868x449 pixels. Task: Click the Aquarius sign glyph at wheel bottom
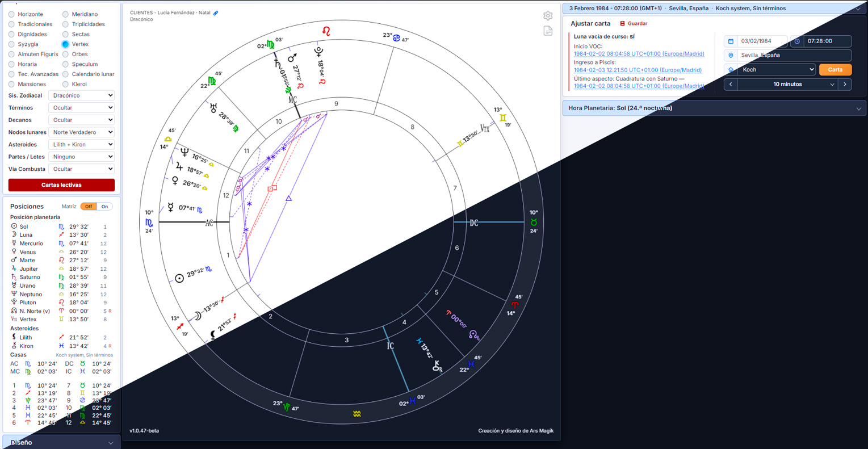(357, 414)
